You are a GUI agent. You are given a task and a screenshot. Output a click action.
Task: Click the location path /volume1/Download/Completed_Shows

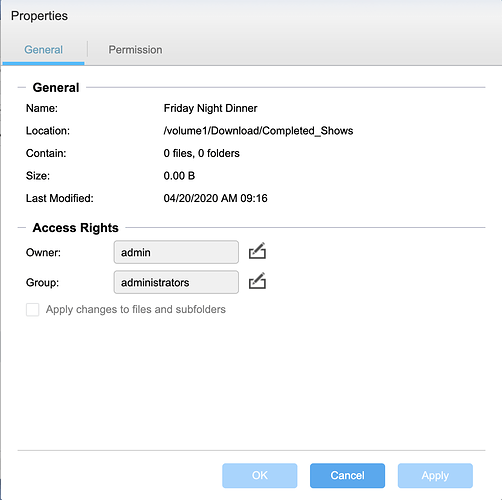click(258, 131)
